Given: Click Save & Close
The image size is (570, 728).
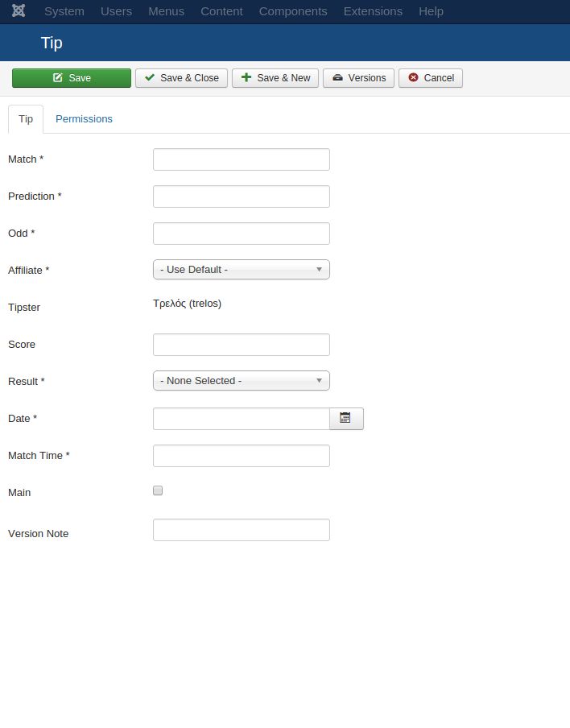Looking at the screenshot, I should [181, 78].
